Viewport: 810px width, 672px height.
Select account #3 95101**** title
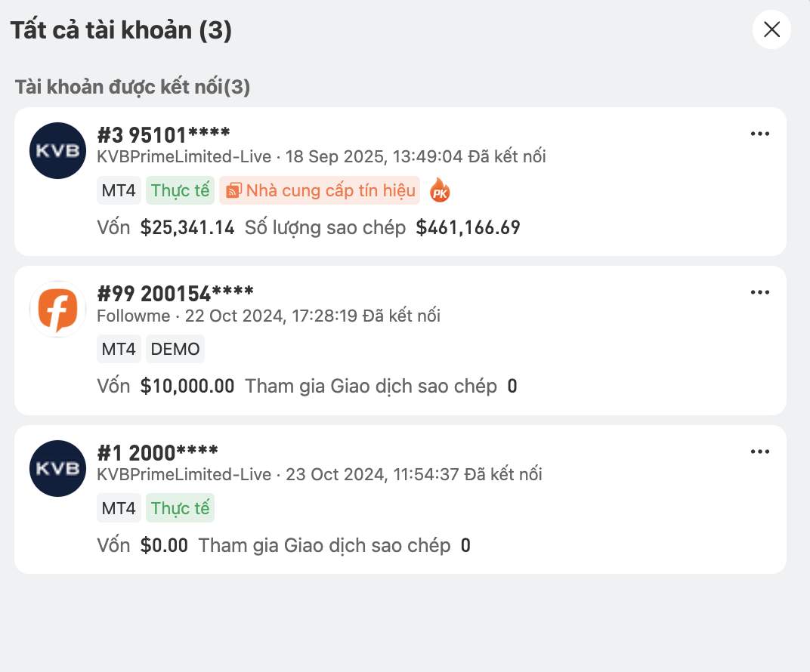tap(163, 136)
